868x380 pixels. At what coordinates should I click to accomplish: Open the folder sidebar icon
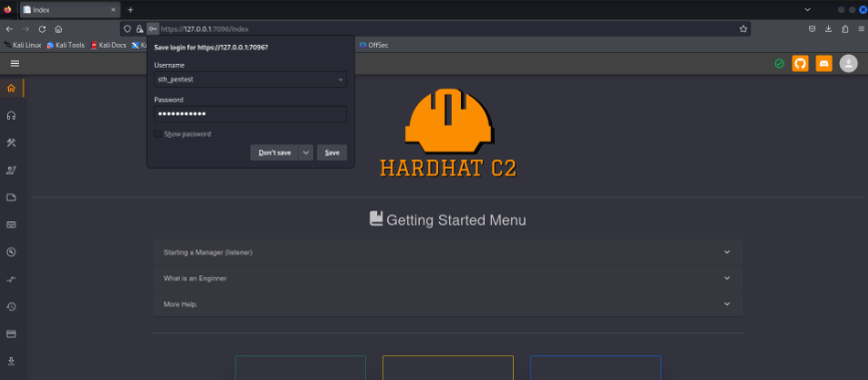coord(11,197)
